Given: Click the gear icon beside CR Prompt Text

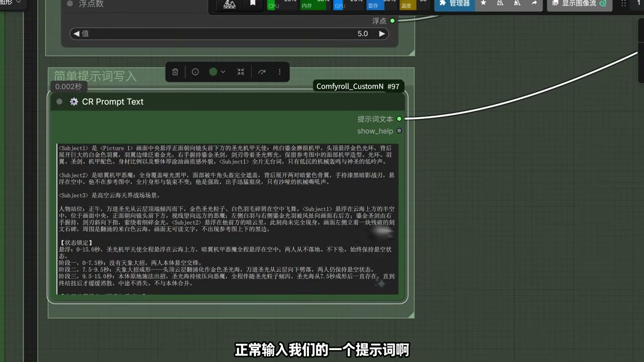Looking at the screenshot, I should 74,102.
